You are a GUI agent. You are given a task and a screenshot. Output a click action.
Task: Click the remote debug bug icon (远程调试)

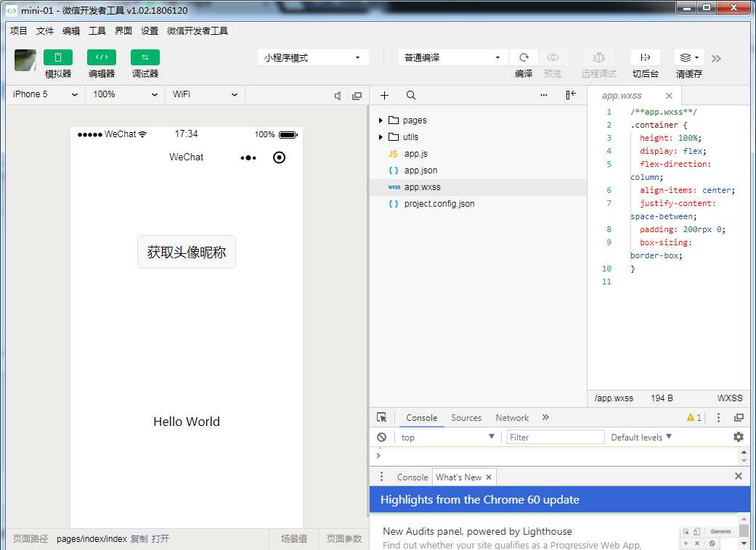coord(598,57)
